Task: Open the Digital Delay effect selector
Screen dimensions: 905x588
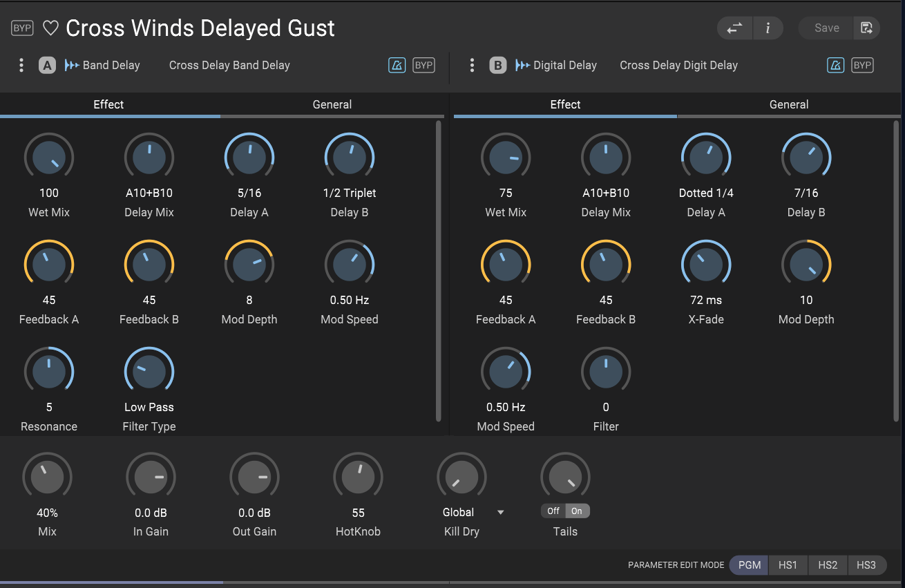Action: (565, 66)
